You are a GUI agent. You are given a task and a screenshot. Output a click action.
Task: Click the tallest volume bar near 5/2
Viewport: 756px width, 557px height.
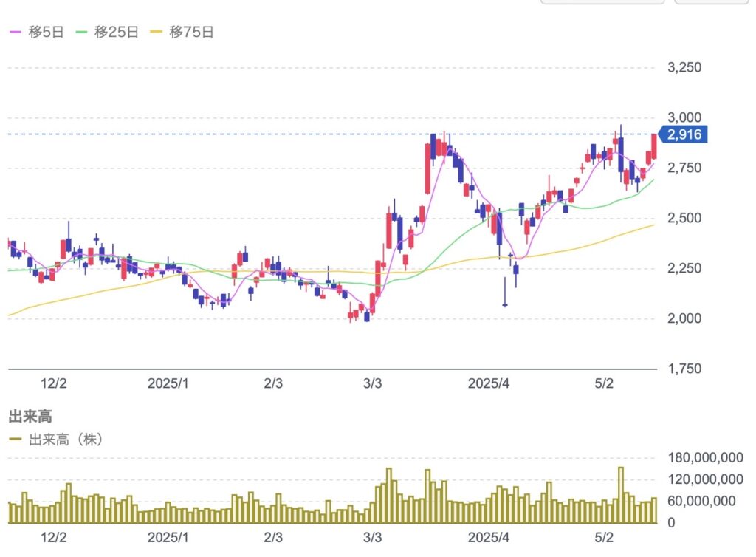pos(621,495)
